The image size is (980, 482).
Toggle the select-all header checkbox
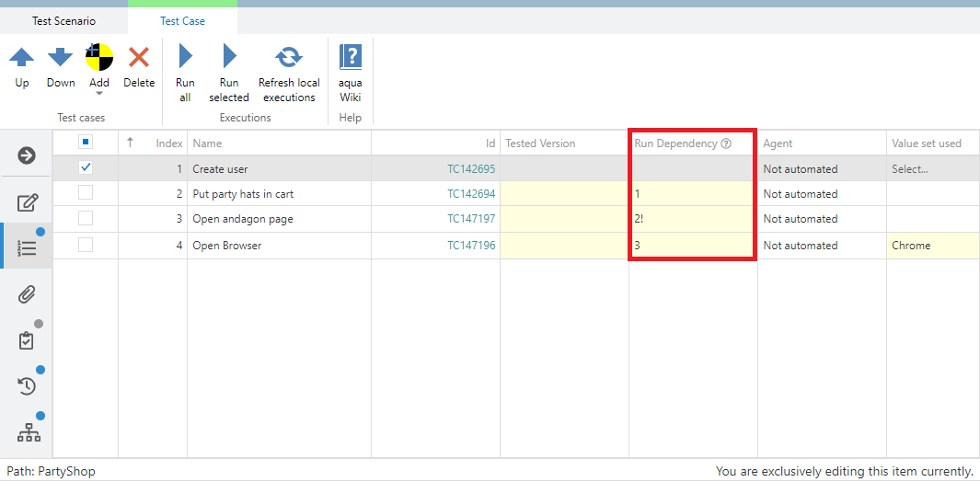[x=86, y=143]
